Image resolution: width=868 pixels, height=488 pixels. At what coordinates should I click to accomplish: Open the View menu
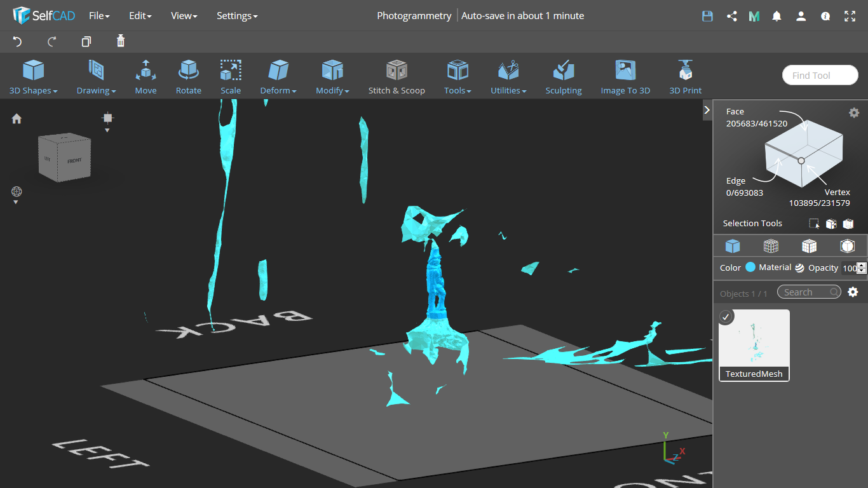(x=184, y=16)
